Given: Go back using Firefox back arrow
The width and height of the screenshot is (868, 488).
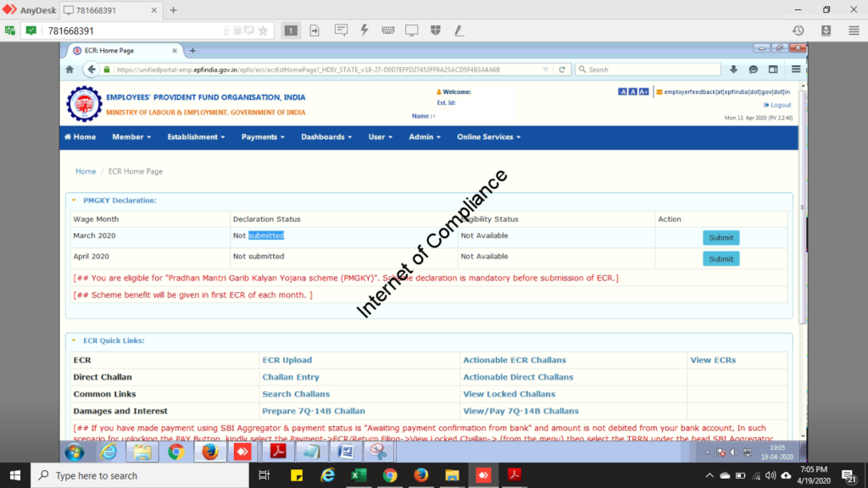Looking at the screenshot, I should pyautogui.click(x=91, y=69).
